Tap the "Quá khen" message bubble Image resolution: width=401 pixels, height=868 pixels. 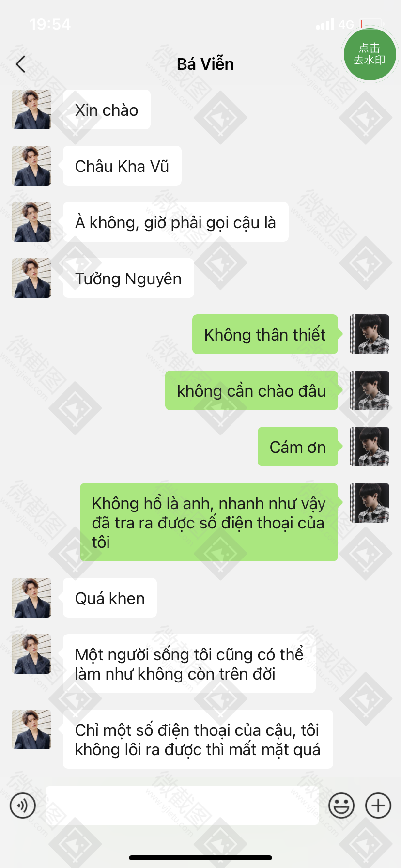[110, 598]
